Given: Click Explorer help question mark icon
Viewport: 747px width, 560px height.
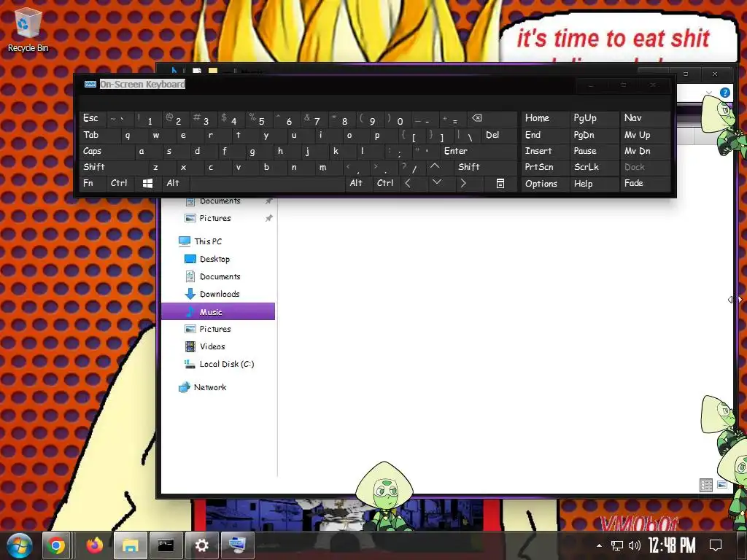Looking at the screenshot, I should (x=724, y=93).
